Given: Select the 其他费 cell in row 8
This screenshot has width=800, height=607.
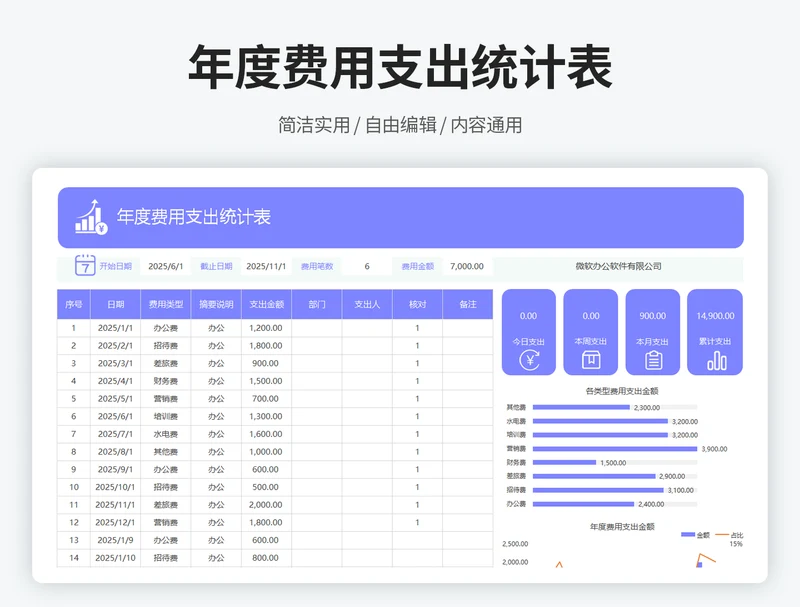Looking at the screenshot, I should (166, 452).
